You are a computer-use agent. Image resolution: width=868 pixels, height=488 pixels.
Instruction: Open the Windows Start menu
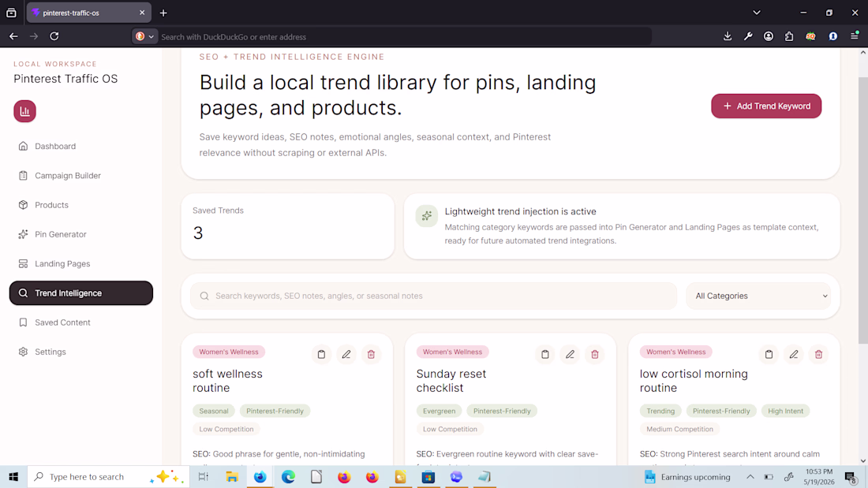13,476
